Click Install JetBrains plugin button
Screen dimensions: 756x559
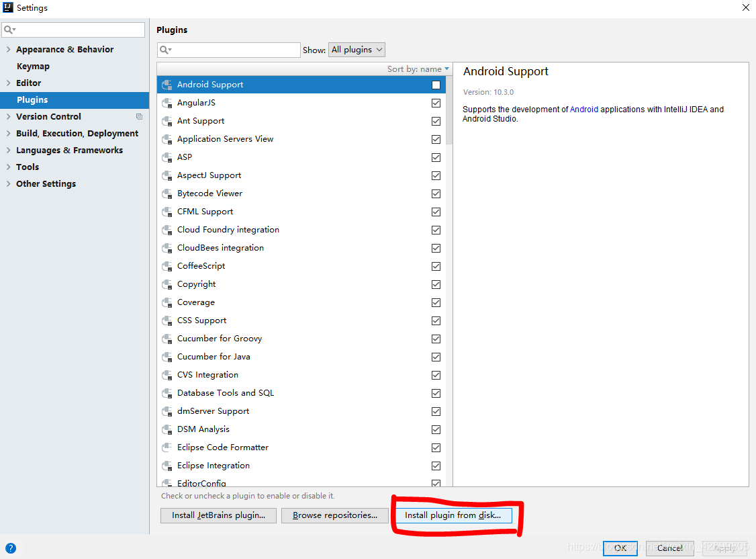click(218, 515)
